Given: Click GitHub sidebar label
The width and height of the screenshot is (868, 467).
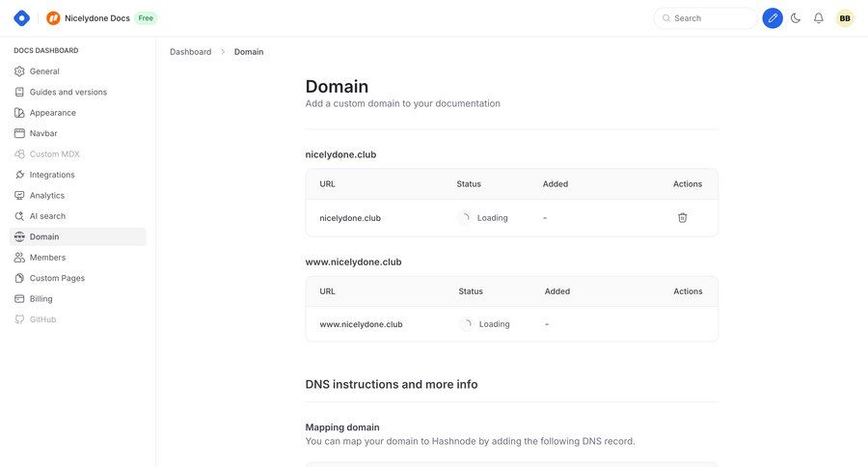Looking at the screenshot, I should (x=42, y=319).
